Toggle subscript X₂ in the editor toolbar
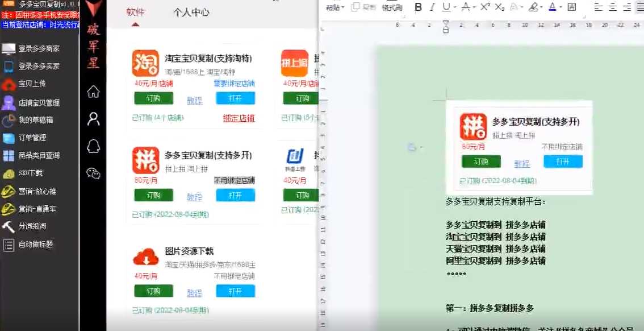 [x=499, y=7]
